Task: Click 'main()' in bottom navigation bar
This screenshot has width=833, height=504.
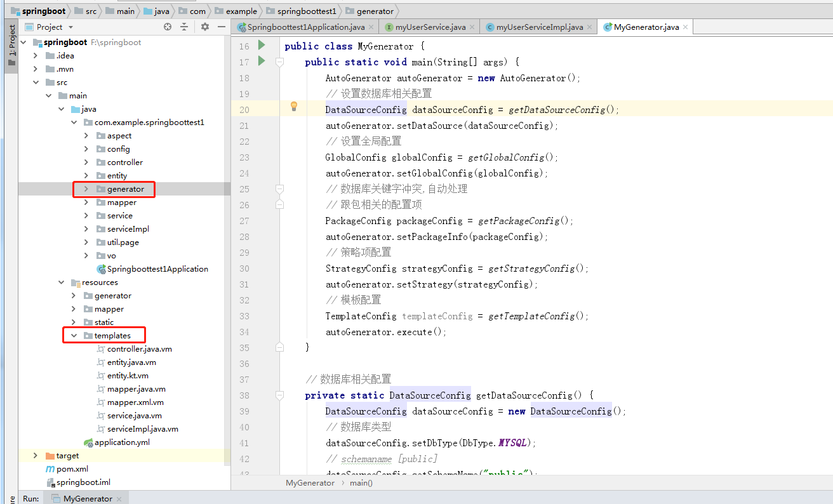Action: pyautogui.click(x=361, y=482)
